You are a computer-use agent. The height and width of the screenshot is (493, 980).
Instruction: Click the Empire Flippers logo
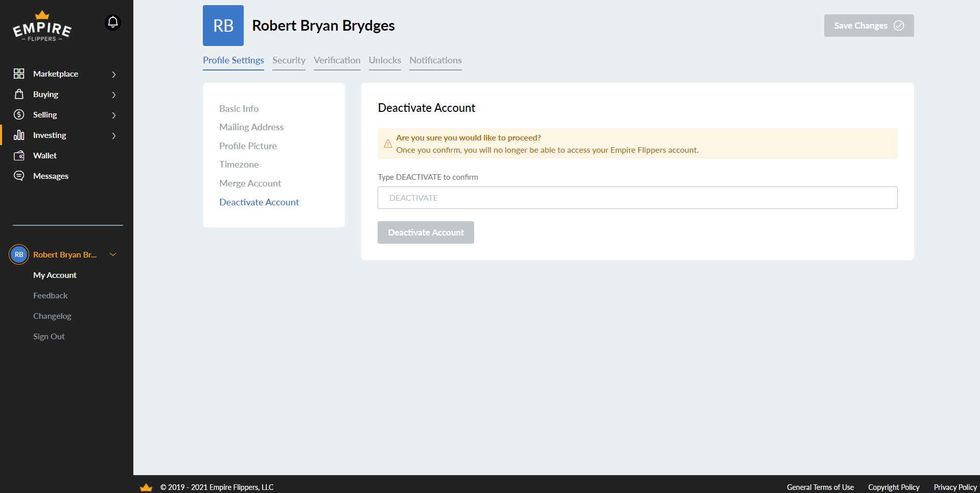(42, 26)
